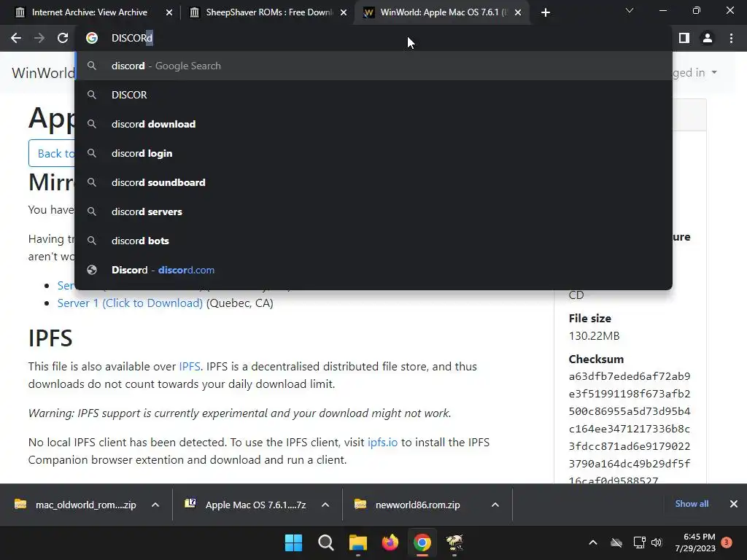Click Show all downloads

692,504
